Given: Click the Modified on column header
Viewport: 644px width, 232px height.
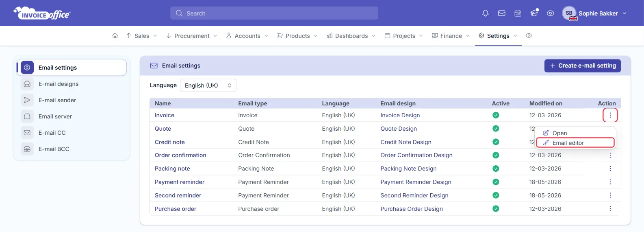Looking at the screenshot, I should 546,103.
